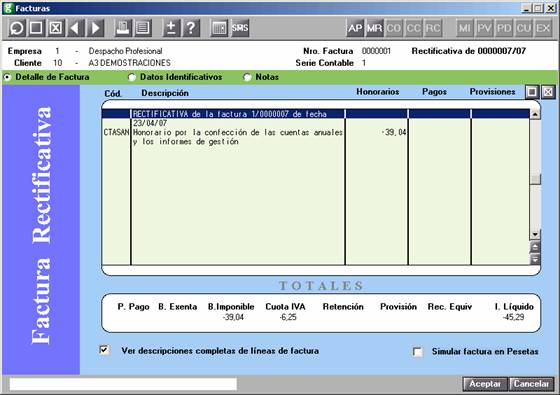Click the SMS toolbar icon

pos(239,28)
